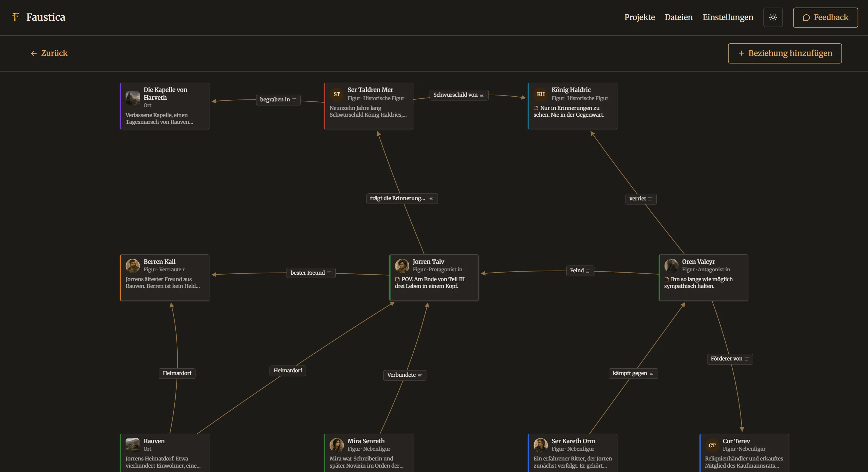
Task: Open the notes icon on 'Schwurschild von' label
Action: pos(482,95)
